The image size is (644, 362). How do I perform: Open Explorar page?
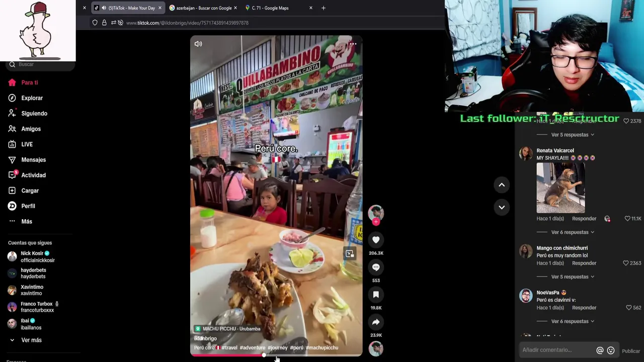point(32,98)
